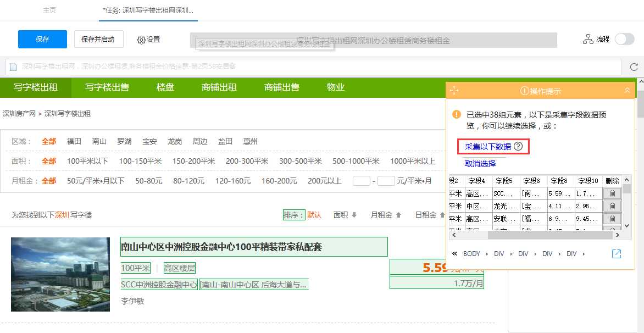Filter region by 宝安

[x=149, y=142]
